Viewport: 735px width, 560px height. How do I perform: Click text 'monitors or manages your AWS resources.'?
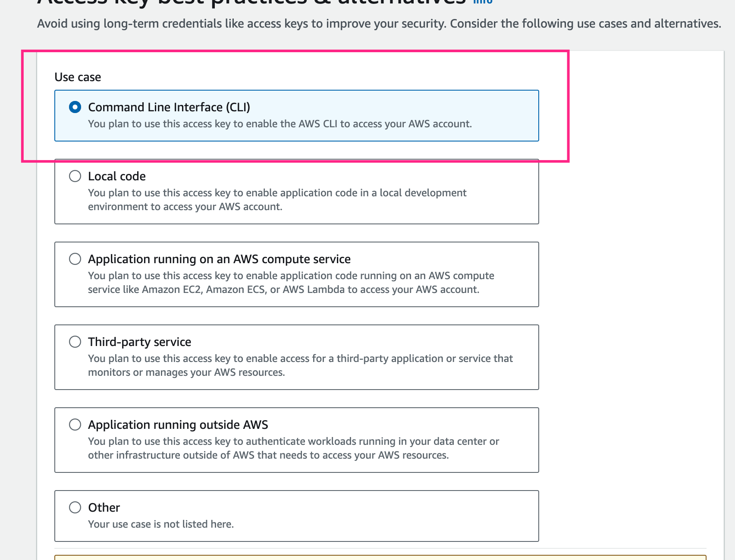point(186,372)
